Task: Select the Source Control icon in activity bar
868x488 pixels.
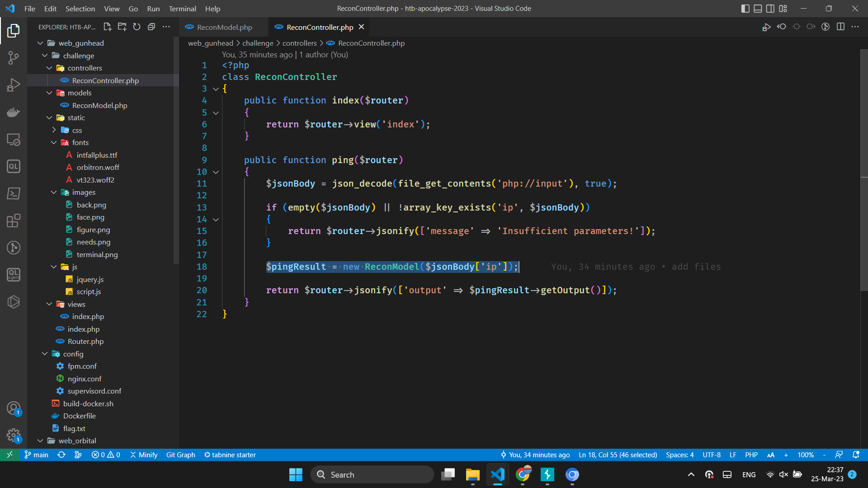Action: (14, 58)
